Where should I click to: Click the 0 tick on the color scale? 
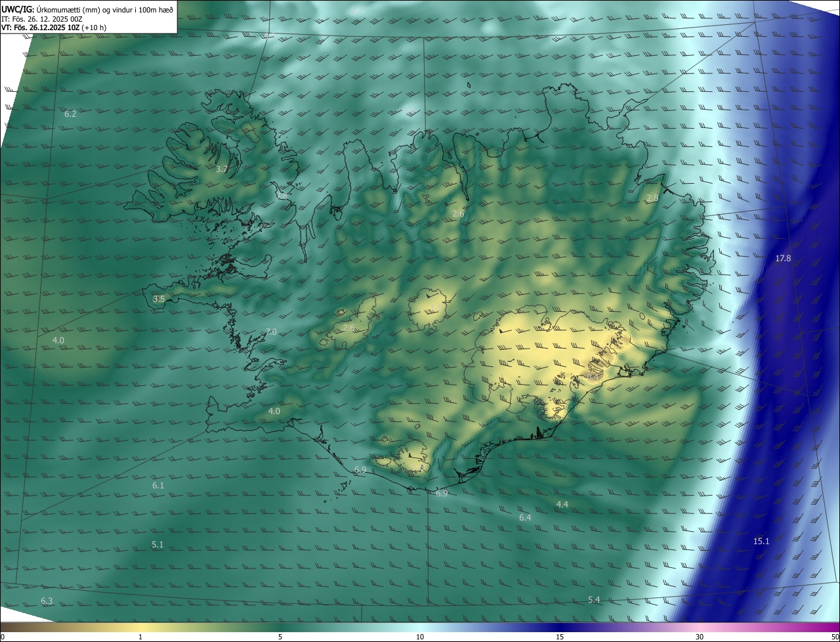[x=3, y=637]
